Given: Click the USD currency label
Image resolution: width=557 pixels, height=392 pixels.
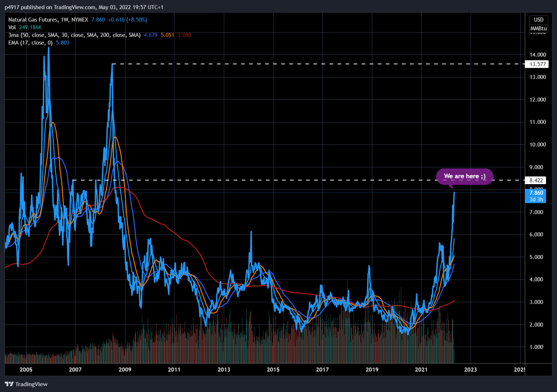Looking at the screenshot, I should tap(539, 20).
